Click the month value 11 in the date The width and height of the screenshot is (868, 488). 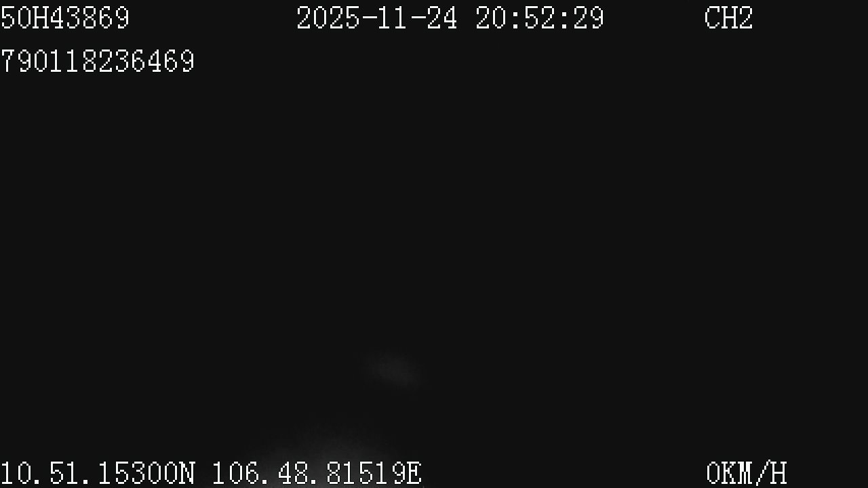(x=393, y=18)
